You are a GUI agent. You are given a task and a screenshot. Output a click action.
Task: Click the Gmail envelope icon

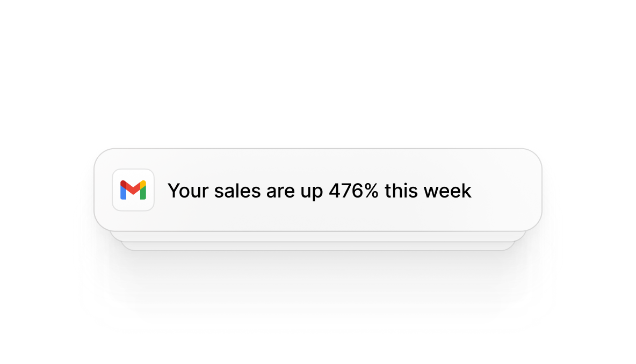click(133, 190)
